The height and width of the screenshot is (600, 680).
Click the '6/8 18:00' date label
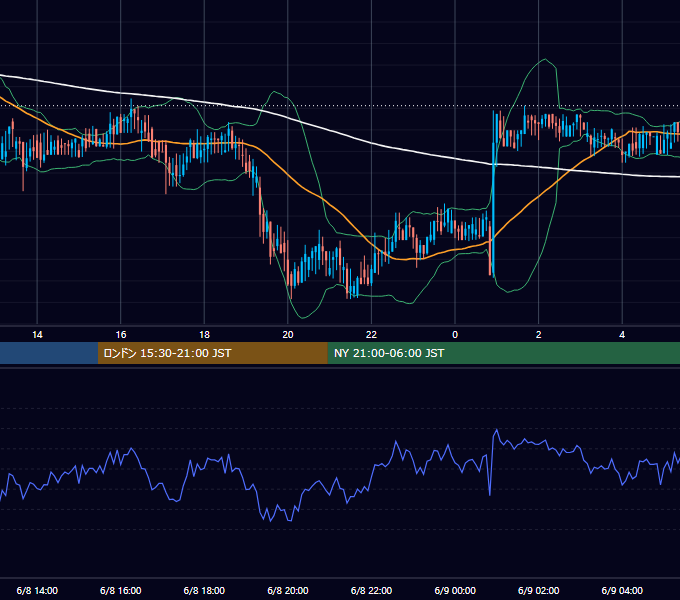point(204,590)
